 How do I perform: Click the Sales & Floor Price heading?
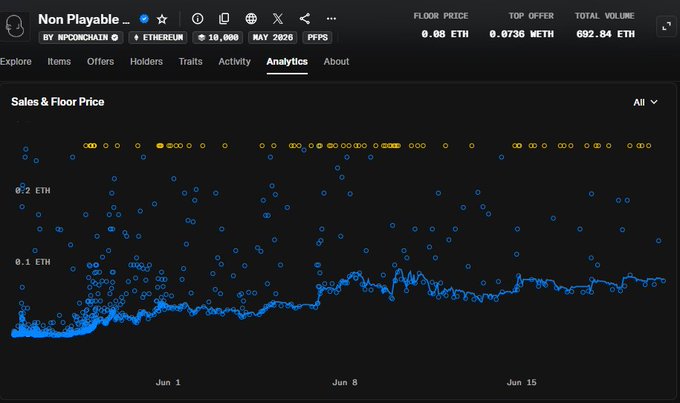coord(58,102)
